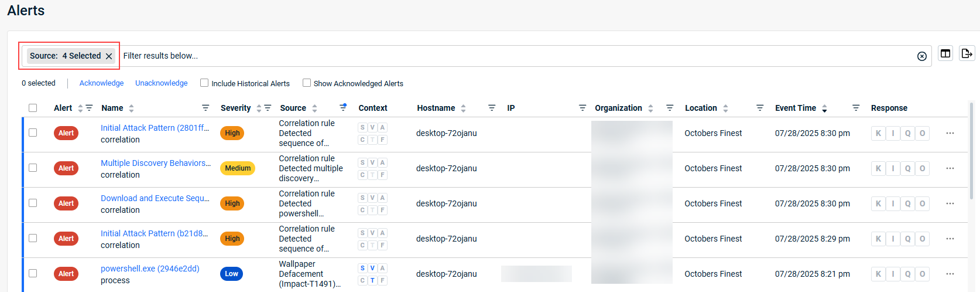Image resolution: width=980 pixels, height=292 pixels.
Task: Click the T context icon in powershell.exe row
Action: [x=372, y=280]
